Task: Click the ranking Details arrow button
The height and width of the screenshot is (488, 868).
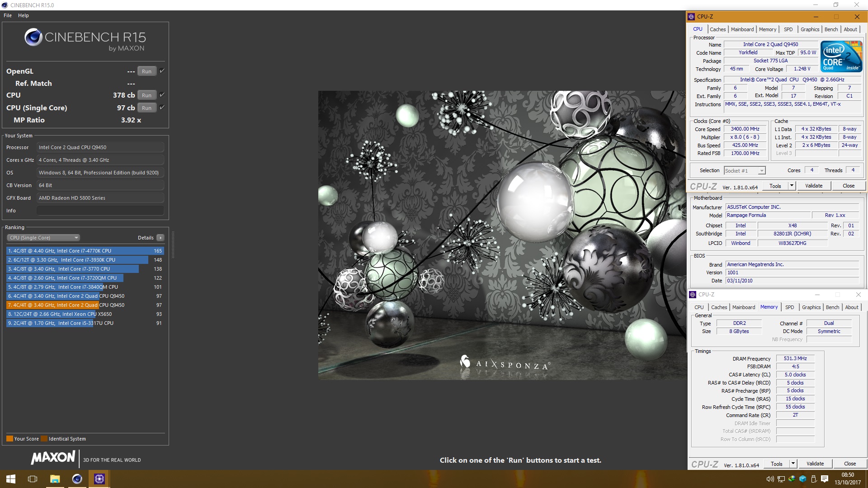Action: pyautogui.click(x=160, y=238)
